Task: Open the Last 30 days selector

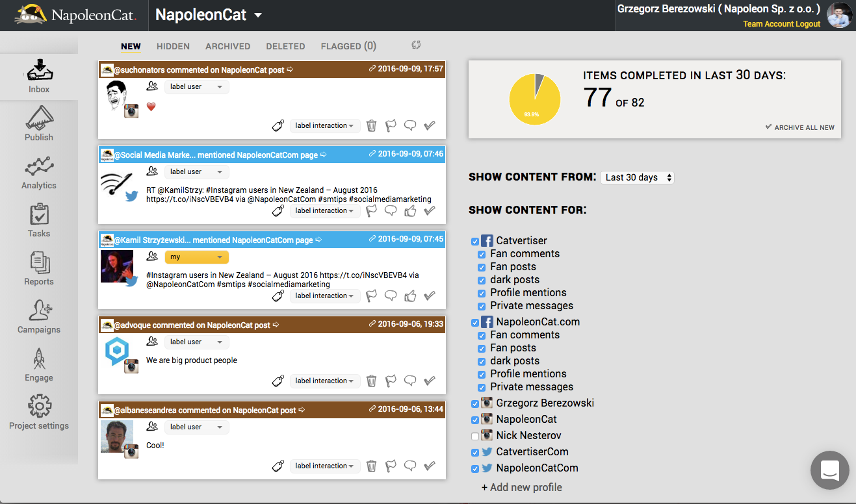Action: pos(637,177)
